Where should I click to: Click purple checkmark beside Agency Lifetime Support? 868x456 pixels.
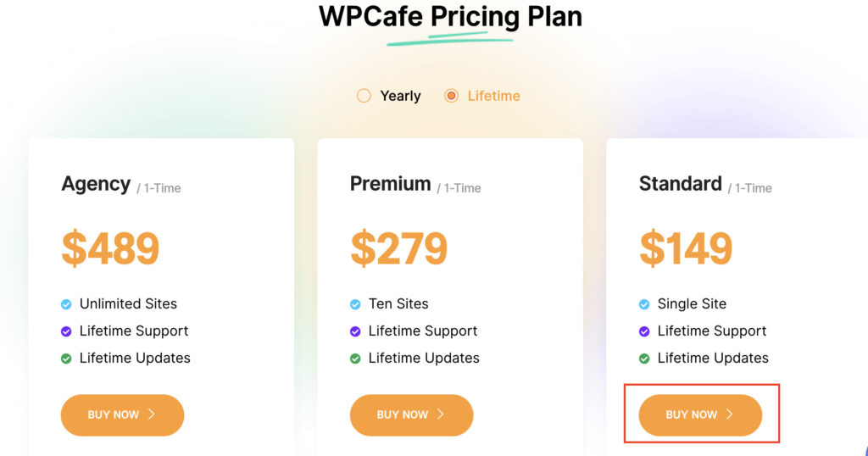coord(66,331)
